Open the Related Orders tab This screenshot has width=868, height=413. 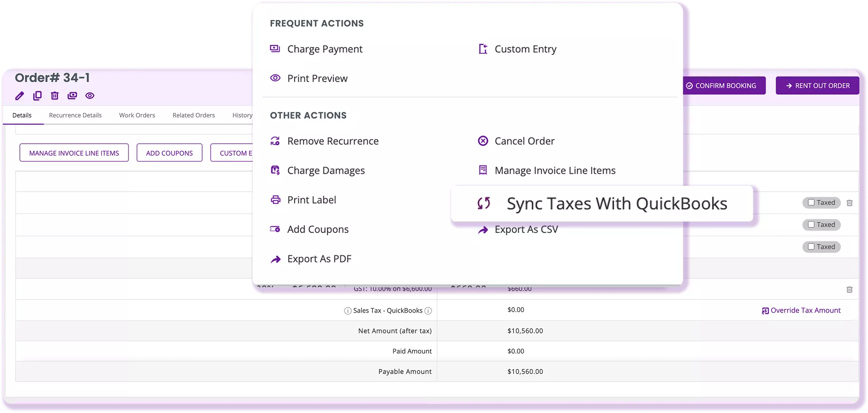(x=194, y=115)
